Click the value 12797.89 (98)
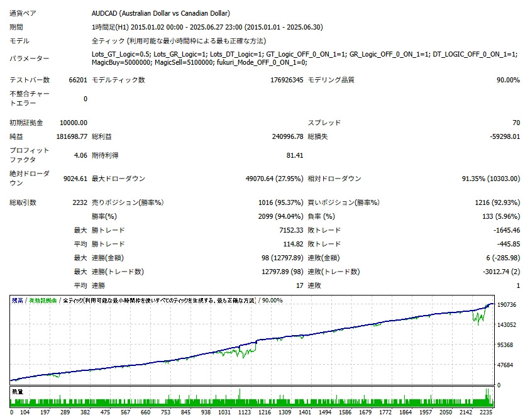This screenshot has height=420, width=530. coord(282,272)
